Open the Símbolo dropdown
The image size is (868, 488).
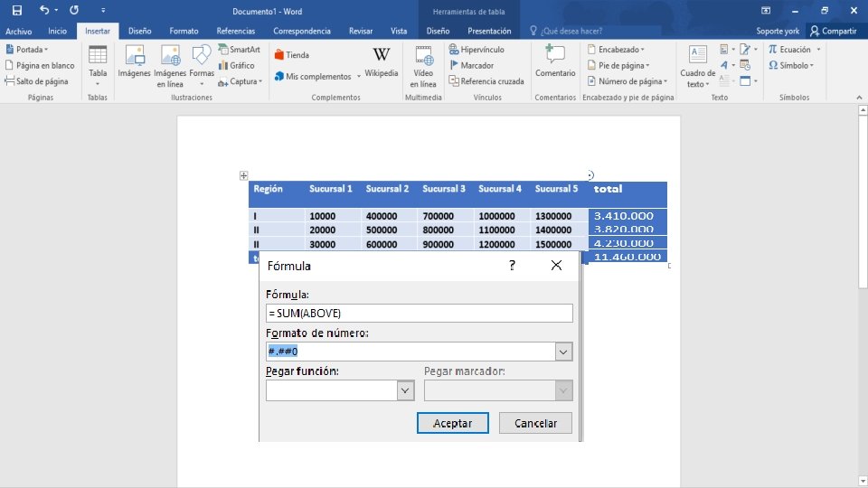tap(791, 65)
